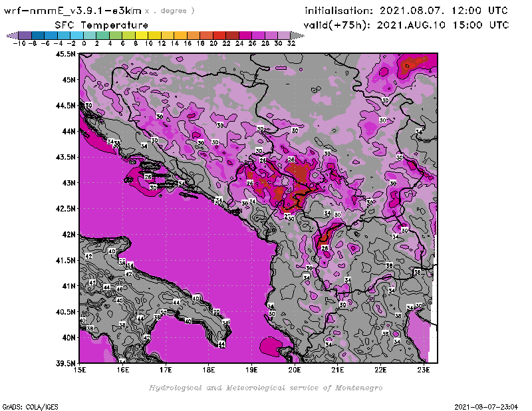
Task: Click the below -10 arrow of the legend
Action: pyautogui.click(x=12, y=35)
